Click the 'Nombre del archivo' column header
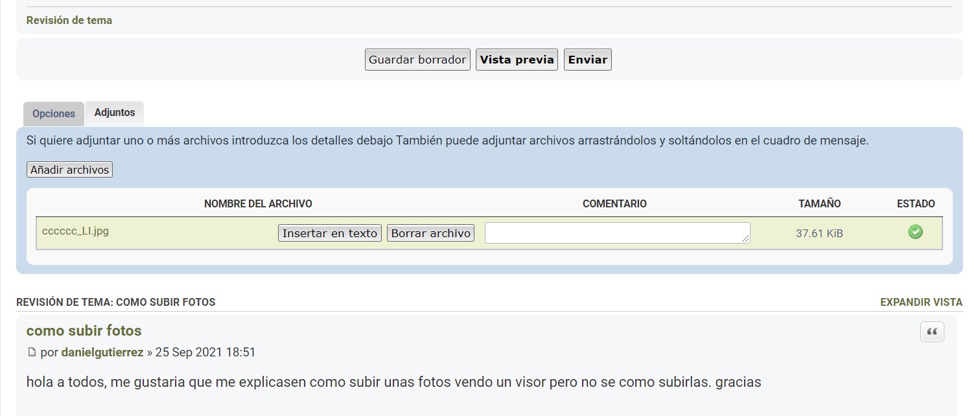980x416 pixels. (258, 203)
